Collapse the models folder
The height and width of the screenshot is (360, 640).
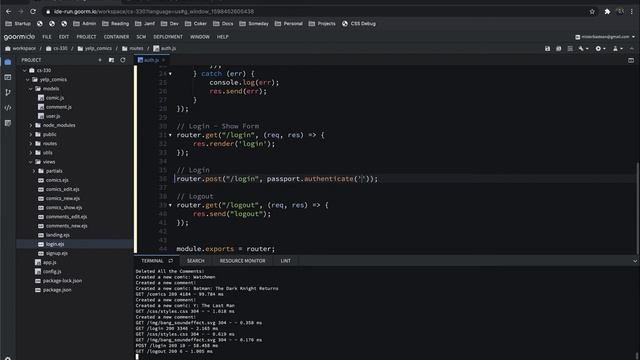click(x=31, y=89)
